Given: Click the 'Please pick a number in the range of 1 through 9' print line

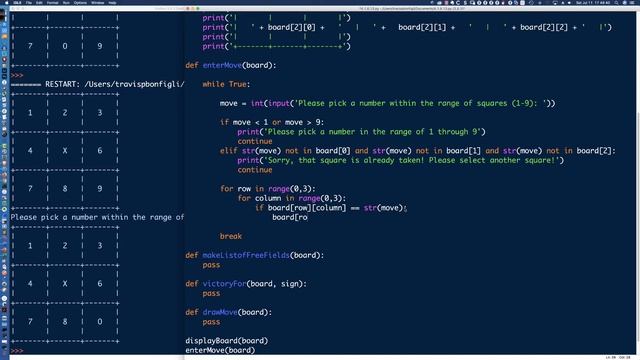Looking at the screenshot, I should click(x=361, y=132).
